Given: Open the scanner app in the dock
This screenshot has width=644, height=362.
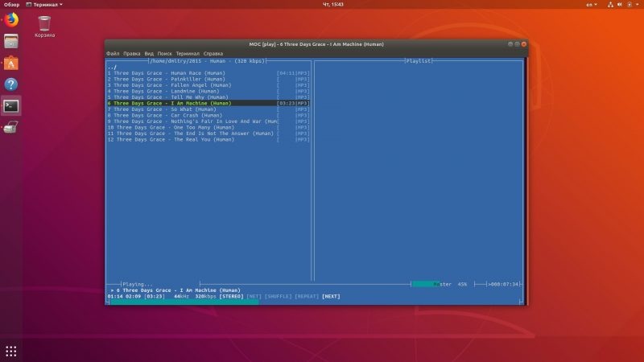Looking at the screenshot, I should pyautogui.click(x=11, y=128).
